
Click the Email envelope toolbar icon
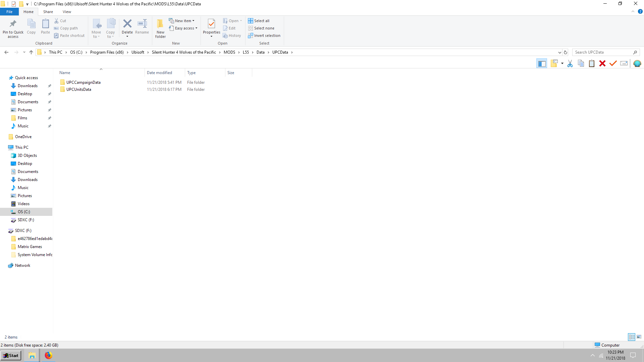tap(624, 63)
